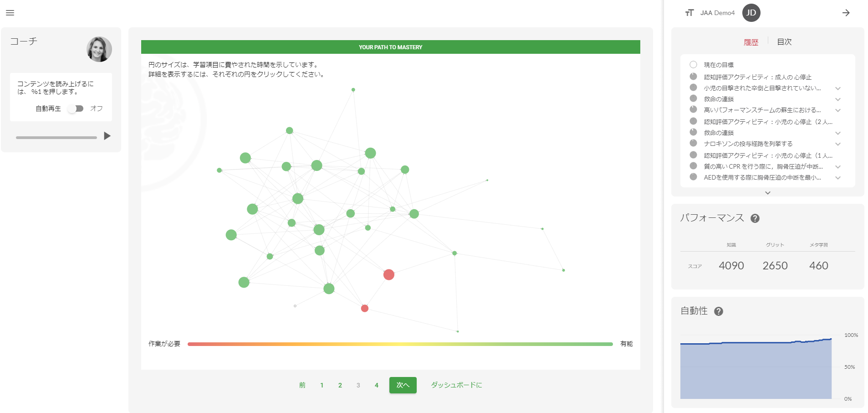868x413 pixels.
Task: Collapse the right panel with arrow icon
Action: [x=846, y=13]
